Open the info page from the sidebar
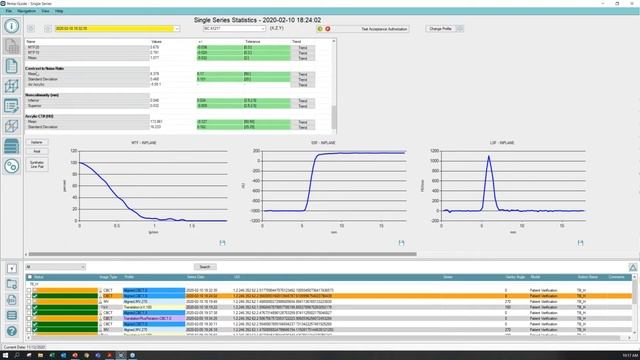 (11, 26)
